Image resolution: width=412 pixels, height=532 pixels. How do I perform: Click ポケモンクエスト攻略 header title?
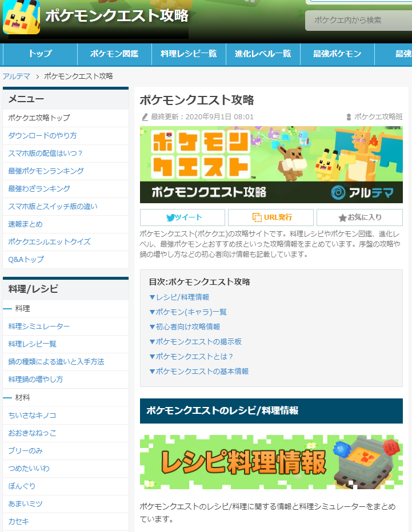pos(117,15)
